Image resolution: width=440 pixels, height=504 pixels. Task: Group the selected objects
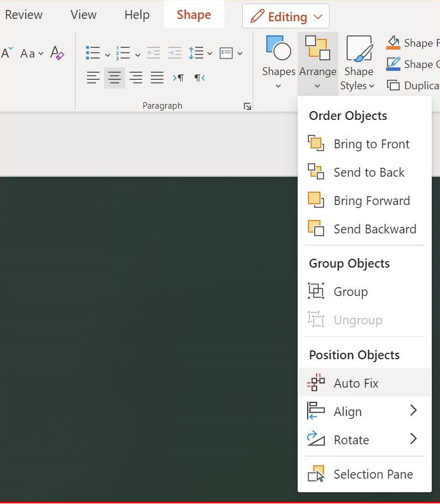coord(364,291)
